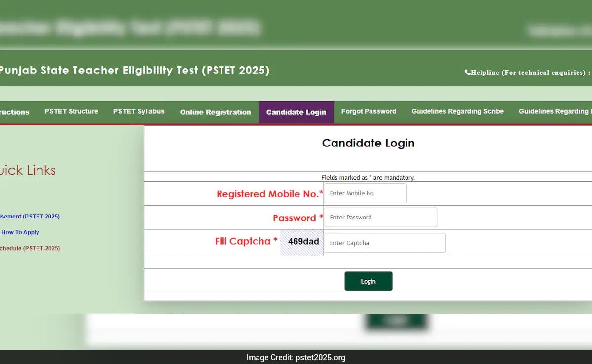The width and height of the screenshot is (592, 364).
Task: Open the Schedule (PSTET-2025) link
Action: pos(30,248)
